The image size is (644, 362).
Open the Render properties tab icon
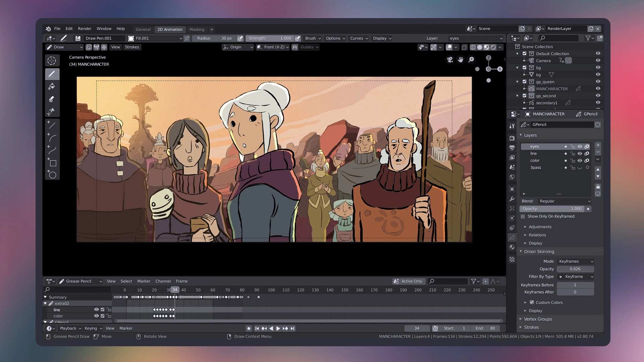(x=512, y=138)
